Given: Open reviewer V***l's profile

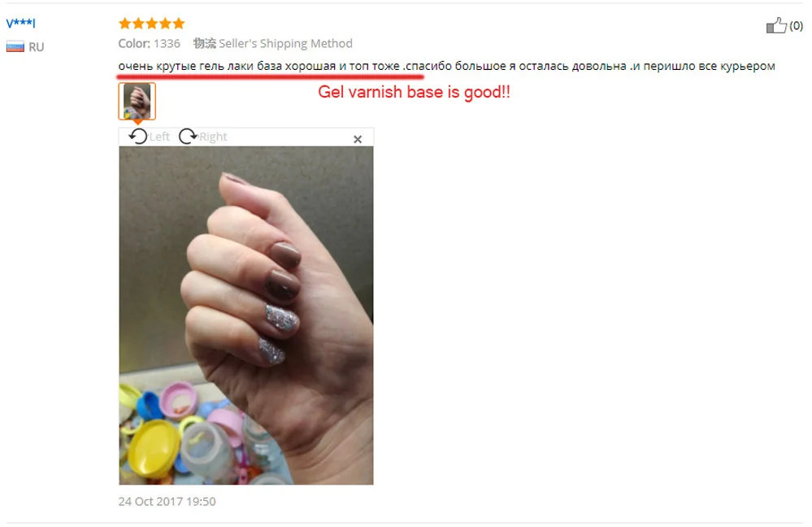Looking at the screenshot, I should pyautogui.click(x=20, y=22).
